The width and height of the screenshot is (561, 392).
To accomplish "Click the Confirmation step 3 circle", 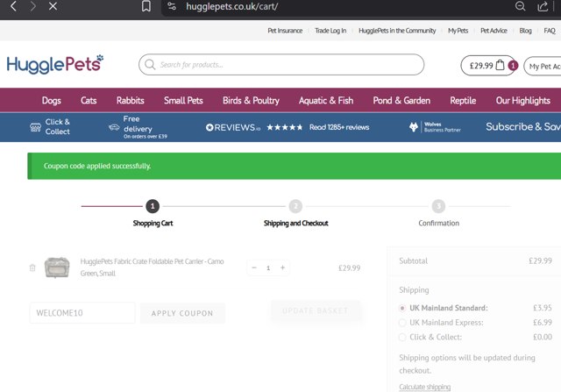I will click(x=438, y=206).
